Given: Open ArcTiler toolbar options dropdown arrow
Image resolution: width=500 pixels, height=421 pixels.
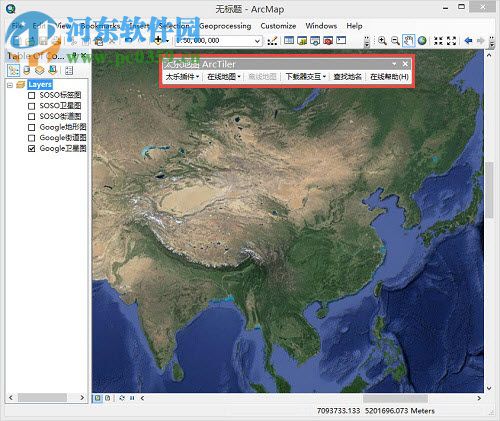Looking at the screenshot, I should click(394, 64).
